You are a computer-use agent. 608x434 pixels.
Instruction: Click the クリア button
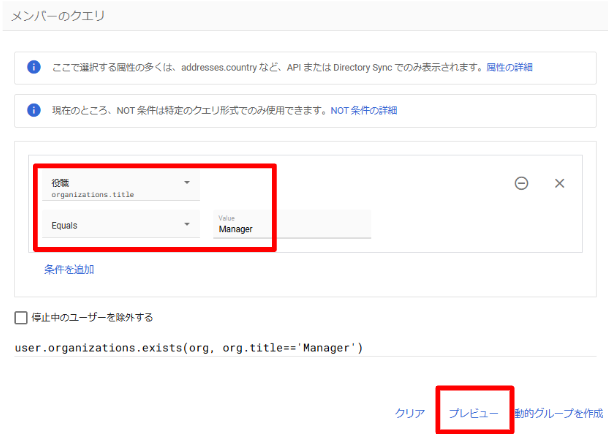click(409, 413)
